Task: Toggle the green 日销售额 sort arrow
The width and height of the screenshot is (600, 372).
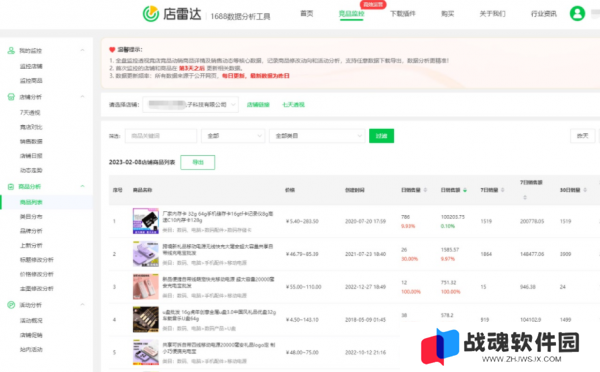Action: coord(465,190)
